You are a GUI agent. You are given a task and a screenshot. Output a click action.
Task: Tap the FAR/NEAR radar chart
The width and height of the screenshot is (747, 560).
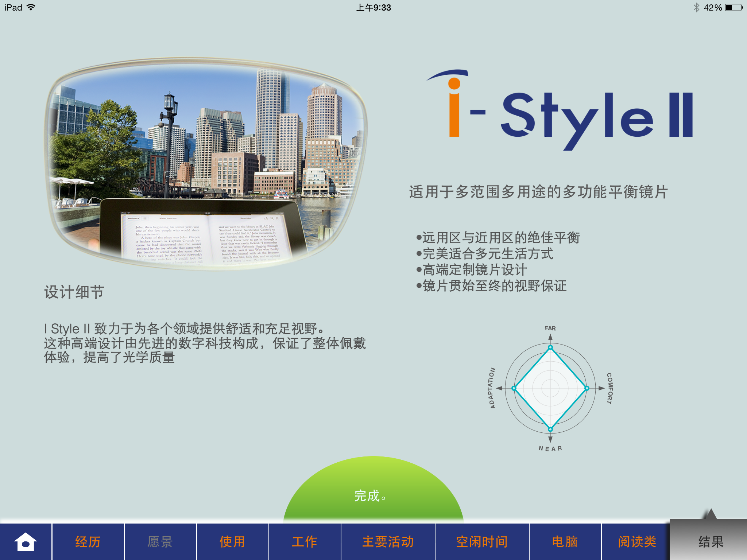550,388
